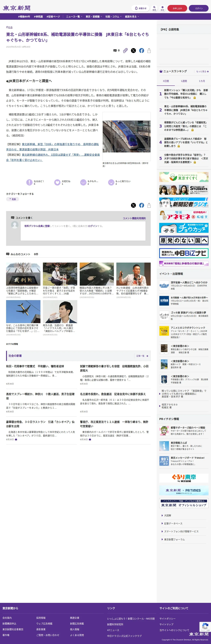Click the reCAPTCHA badge icon
211x644 pixels.
[205, 627]
